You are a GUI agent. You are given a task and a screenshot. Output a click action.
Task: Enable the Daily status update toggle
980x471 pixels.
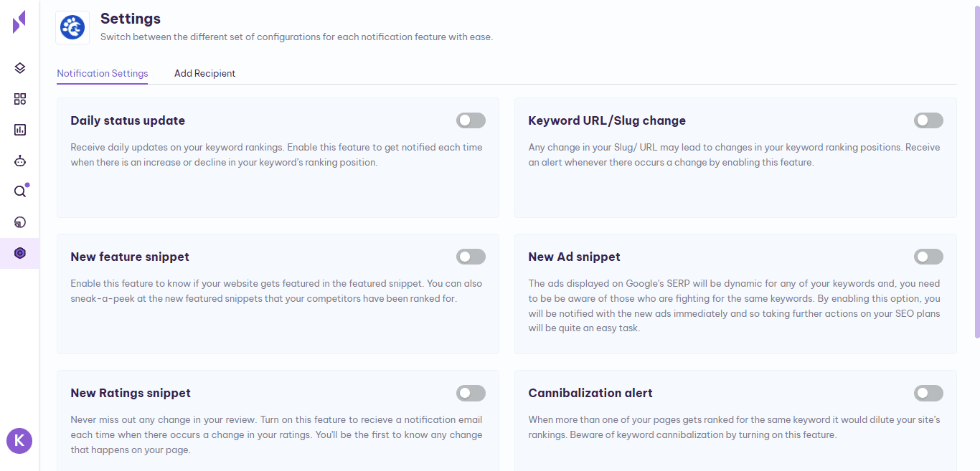[471, 120]
